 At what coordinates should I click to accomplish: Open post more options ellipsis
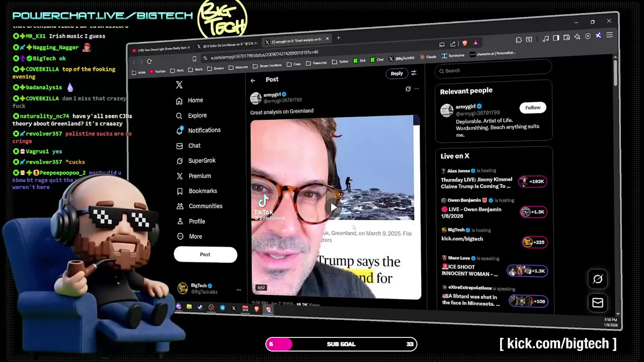point(416,88)
